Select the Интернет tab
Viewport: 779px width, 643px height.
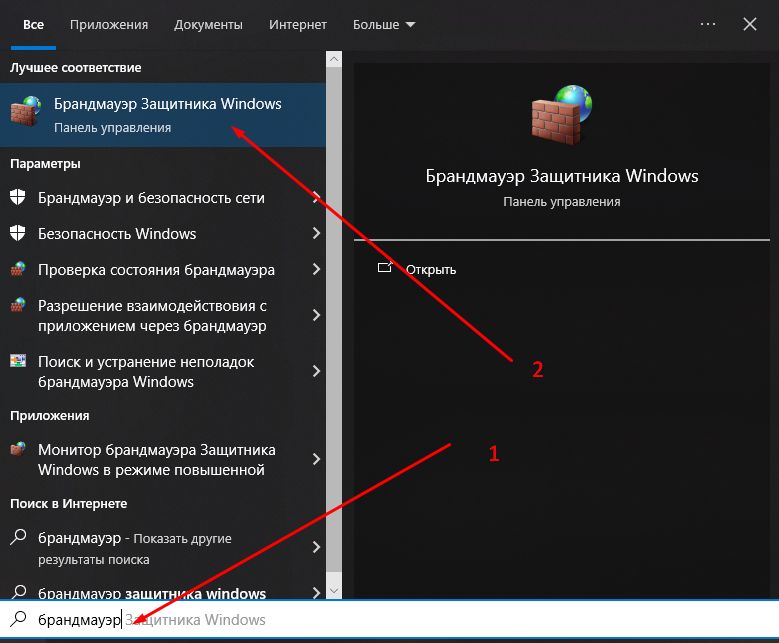298,24
